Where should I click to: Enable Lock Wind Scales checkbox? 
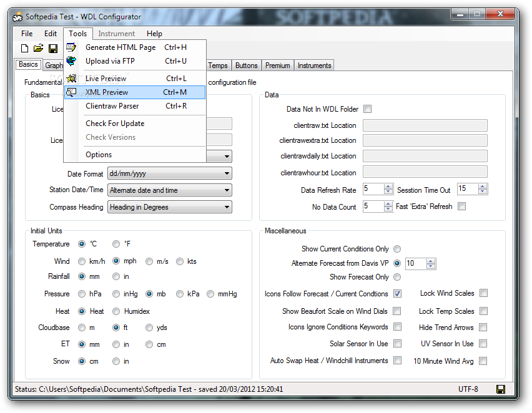(x=483, y=293)
